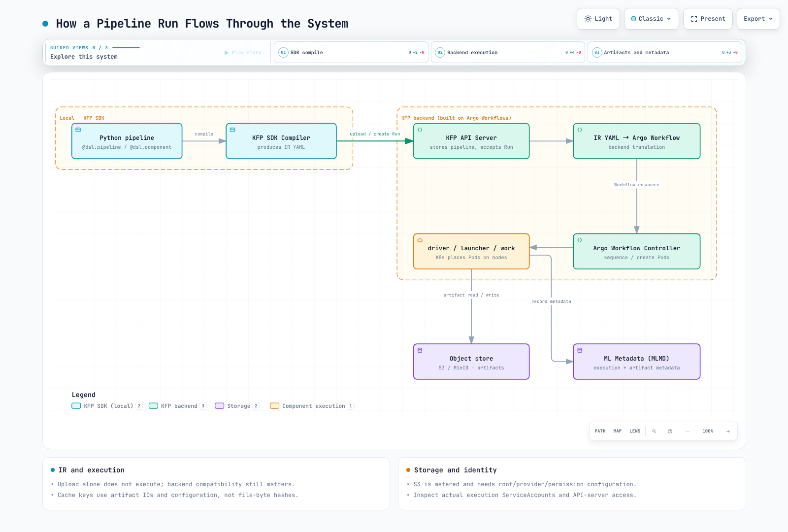Click the 'Local · KFP SDK' group label
Image resolution: width=788 pixels, height=532 pixels.
[82, 118]
